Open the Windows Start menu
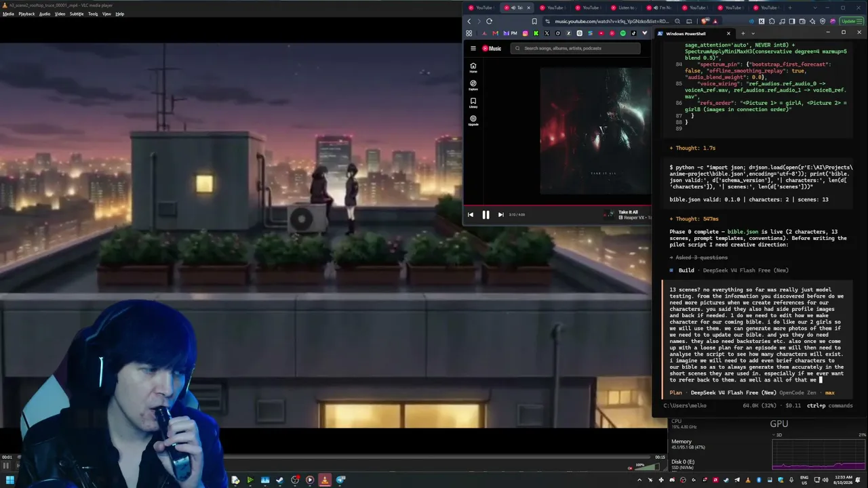 pos(11,480)
